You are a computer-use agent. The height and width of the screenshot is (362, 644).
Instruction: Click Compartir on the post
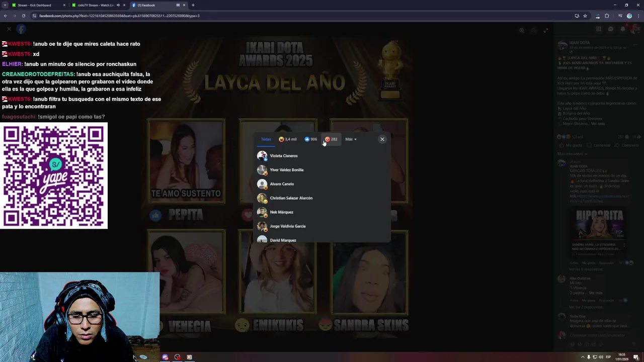click(x=628, y=145)
